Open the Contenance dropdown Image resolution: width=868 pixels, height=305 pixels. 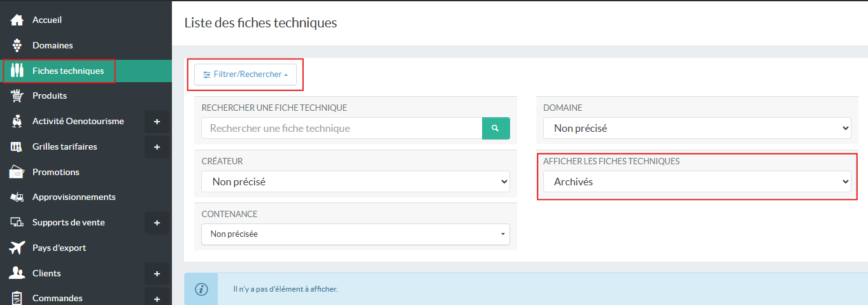pos(355,234)
